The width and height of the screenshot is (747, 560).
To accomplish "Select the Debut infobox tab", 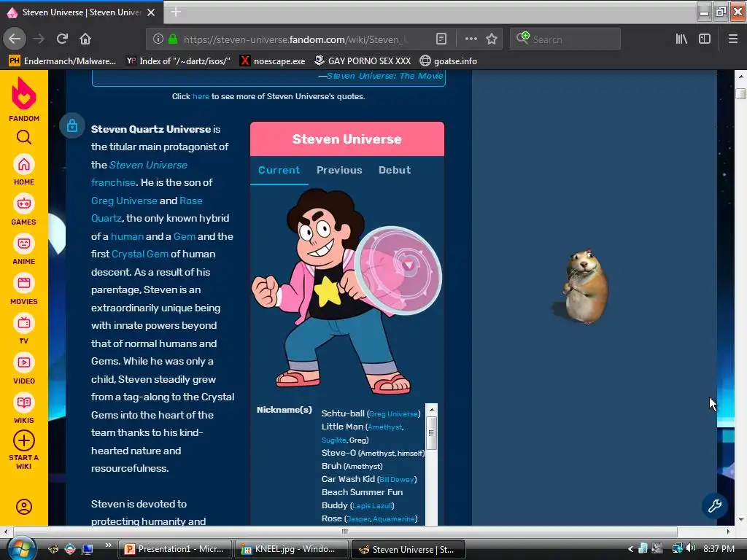I will tap(395, 170).
